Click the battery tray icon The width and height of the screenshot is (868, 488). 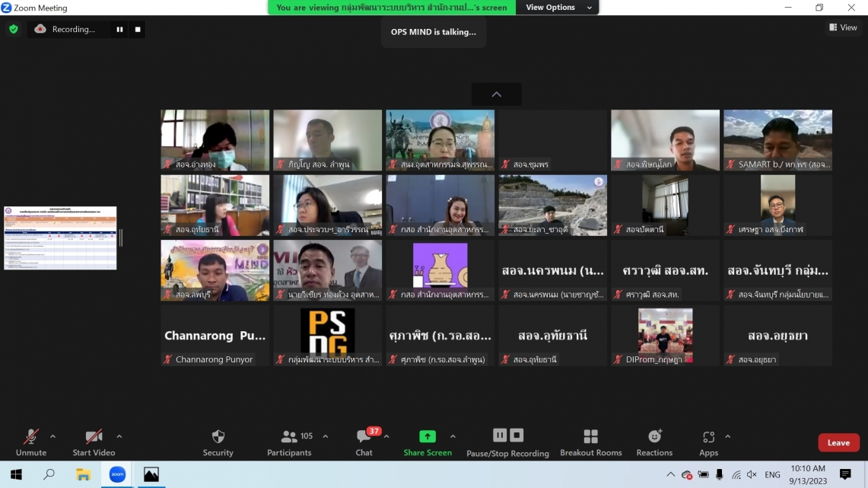703,475
